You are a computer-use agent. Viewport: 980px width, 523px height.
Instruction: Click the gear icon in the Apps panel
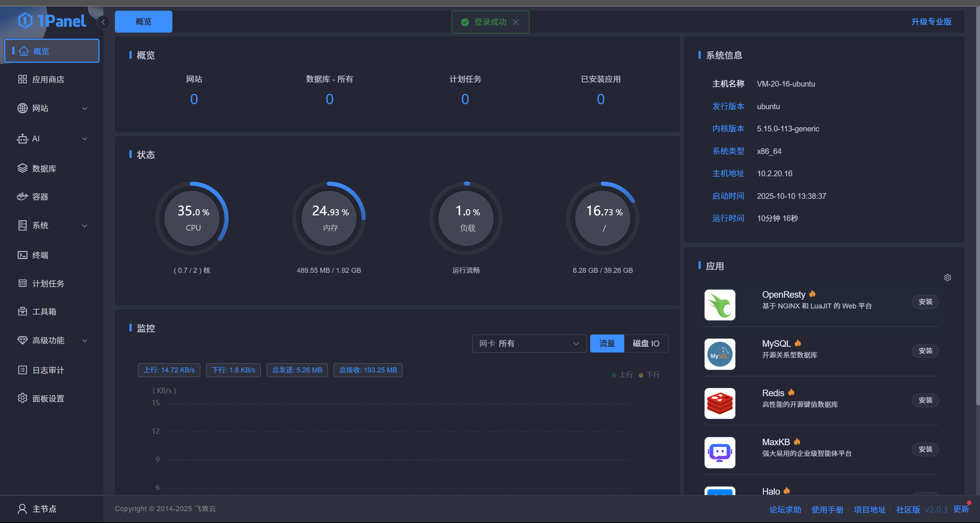pyautogui.click(x=947, y=277)
